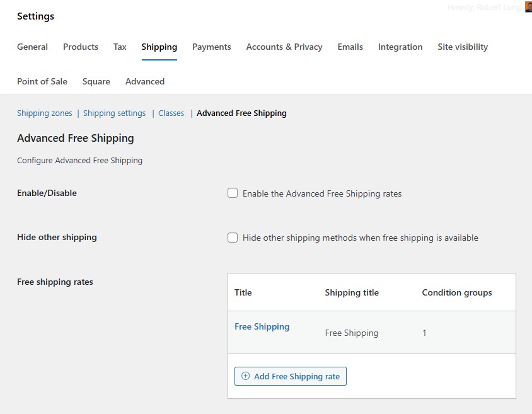Screen dimensions: 532x414
Task: Switch to the Tax tab
Action: [119, 47]
